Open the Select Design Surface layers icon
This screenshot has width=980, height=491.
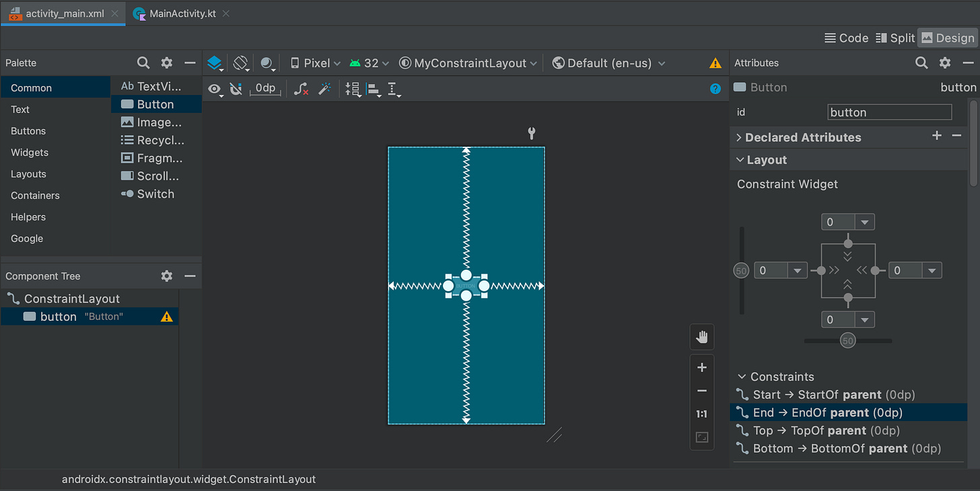click(x=214, y=63)
